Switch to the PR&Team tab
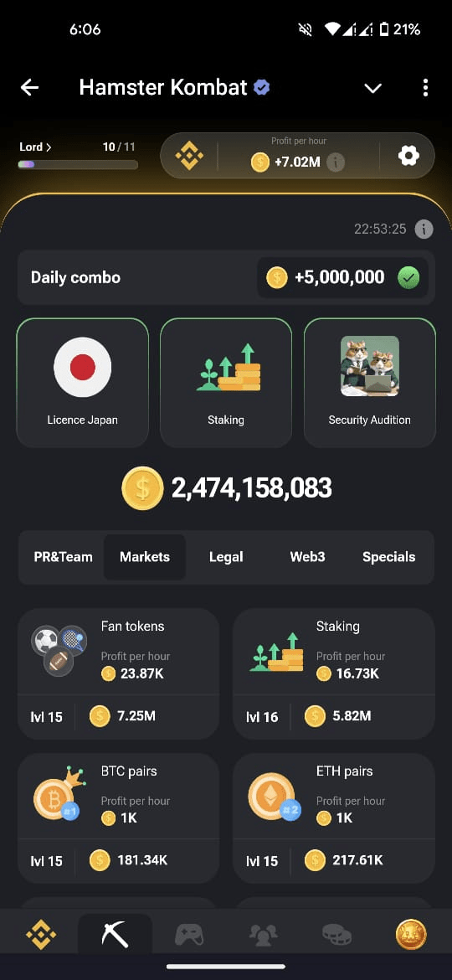This screenshot has height=980, width=452. tap(63, 557)
